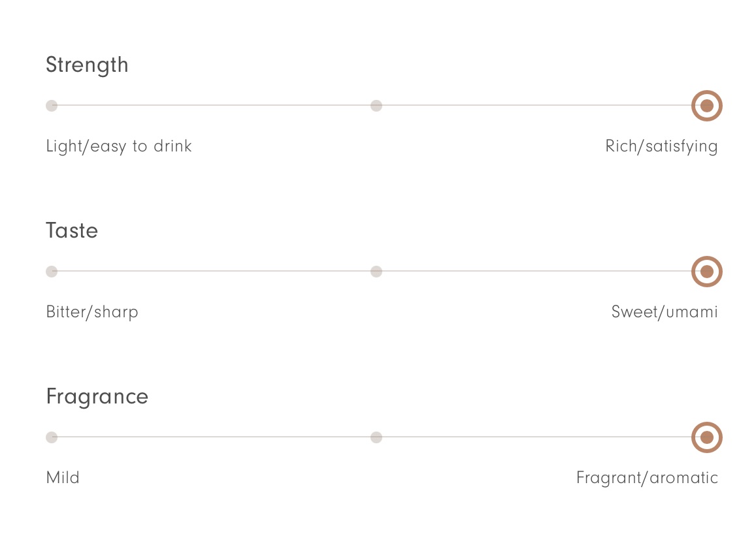Choose the middle point on Taste slider
Viewport: 756px width, 536px height.
(376, 271)
